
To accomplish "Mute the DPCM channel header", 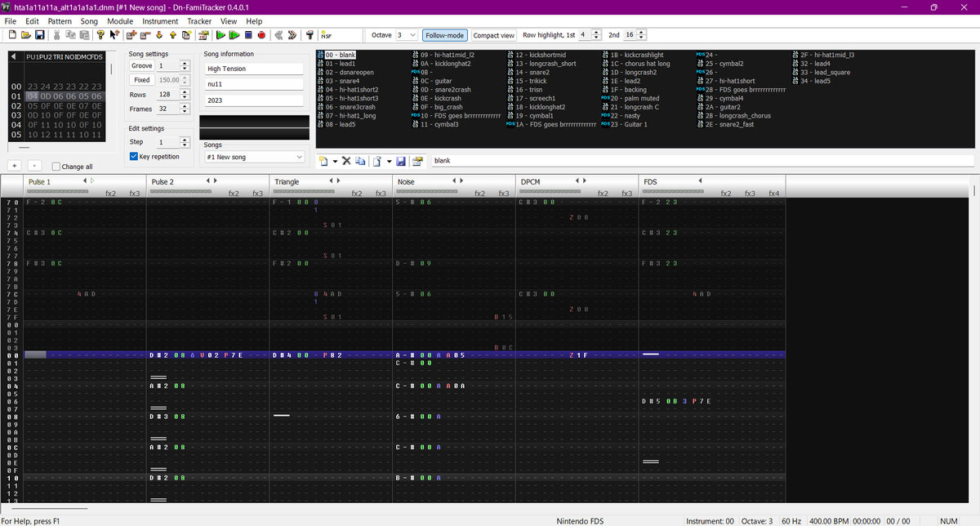I will pyautogui.click(x=531, y=181).
